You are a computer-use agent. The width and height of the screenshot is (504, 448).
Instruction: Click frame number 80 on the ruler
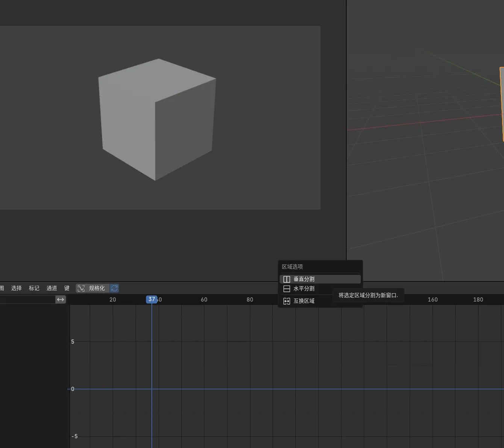pos(250,299)
